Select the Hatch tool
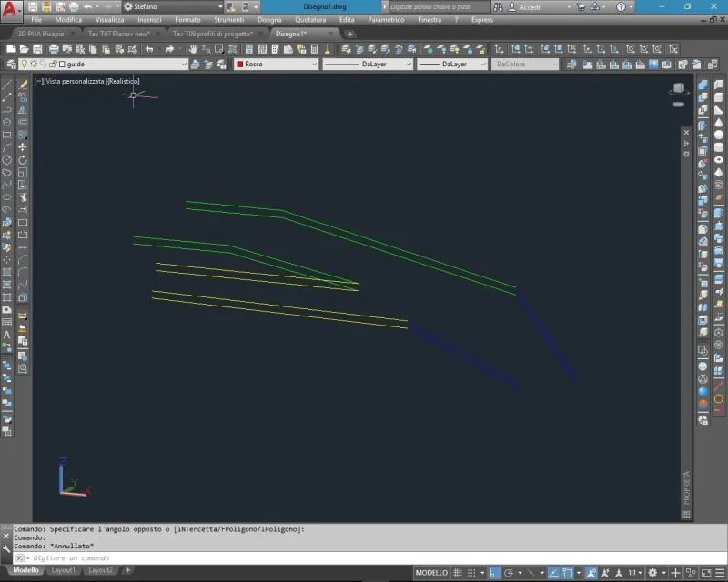The width and height of the screenshot is (728, 582). (x=7, y=272)
